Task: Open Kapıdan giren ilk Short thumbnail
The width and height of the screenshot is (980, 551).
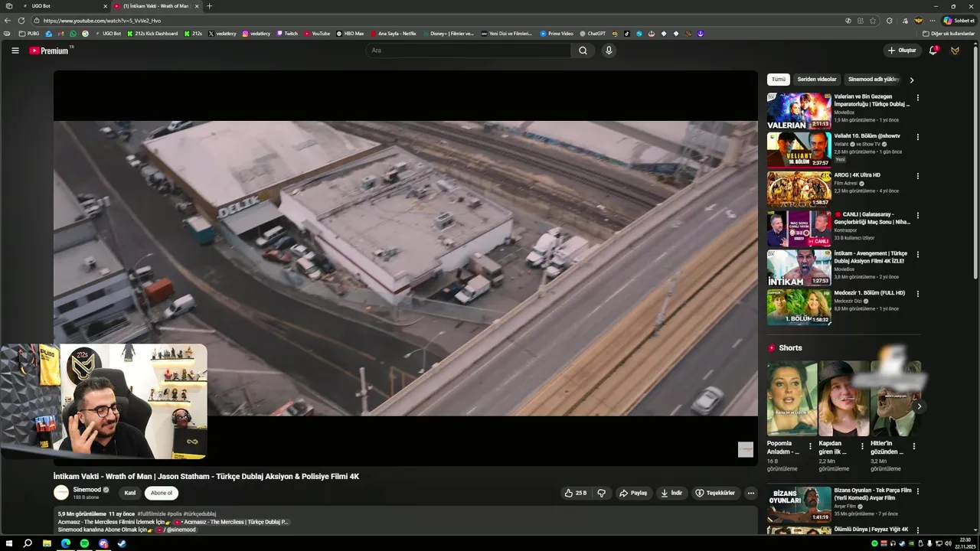Action: pyautogui.click(x=843, y=398)
